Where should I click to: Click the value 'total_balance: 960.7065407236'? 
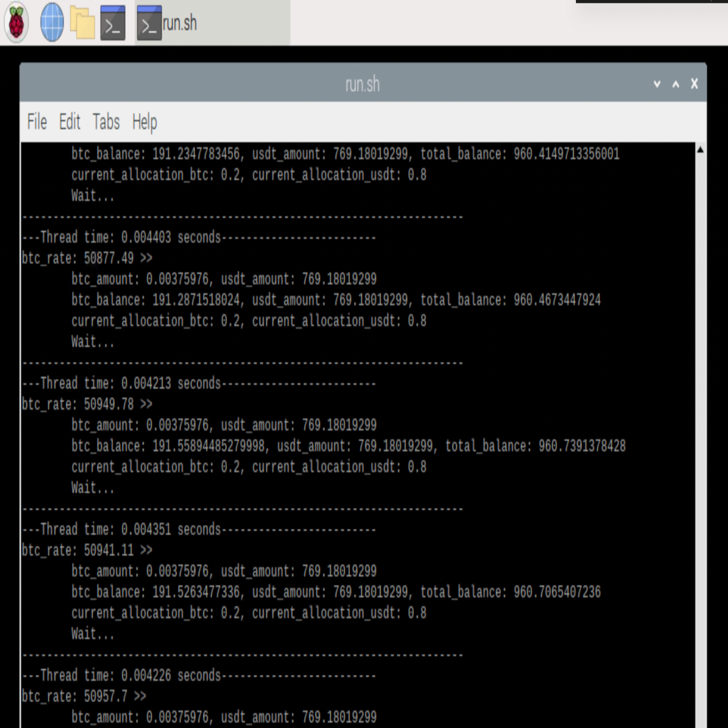click(511, 592)
